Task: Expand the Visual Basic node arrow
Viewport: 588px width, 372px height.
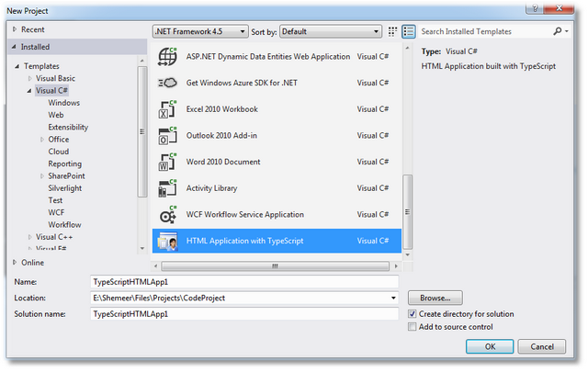Action: (x=29, y=78)
